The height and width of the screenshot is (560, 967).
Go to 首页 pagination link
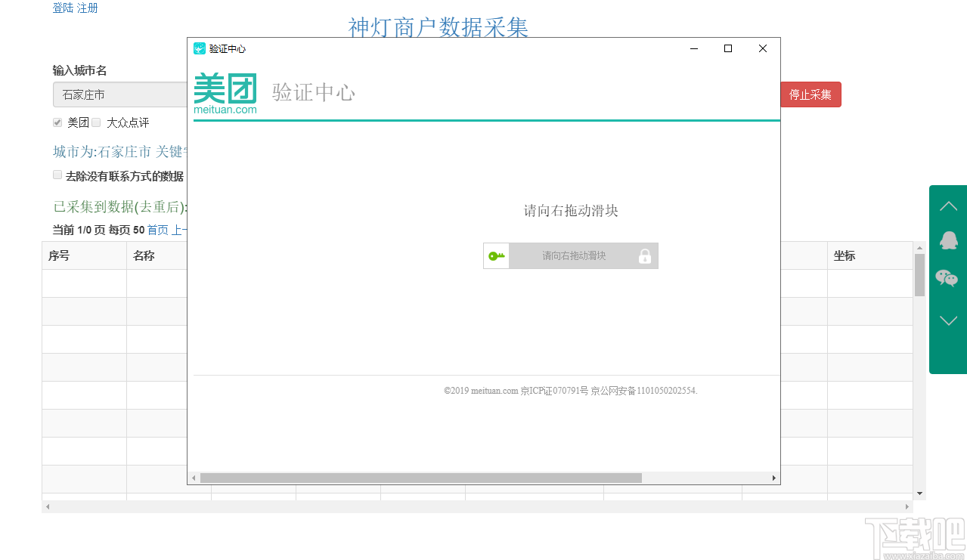pyautogui.click(x=158, y=230)
